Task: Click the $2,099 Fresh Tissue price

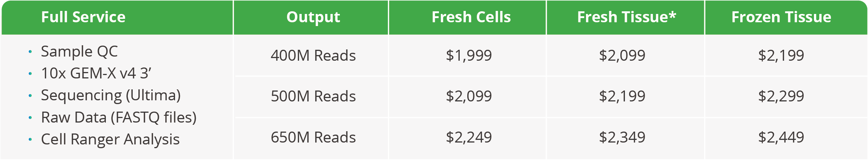Action: pos(622,56)
